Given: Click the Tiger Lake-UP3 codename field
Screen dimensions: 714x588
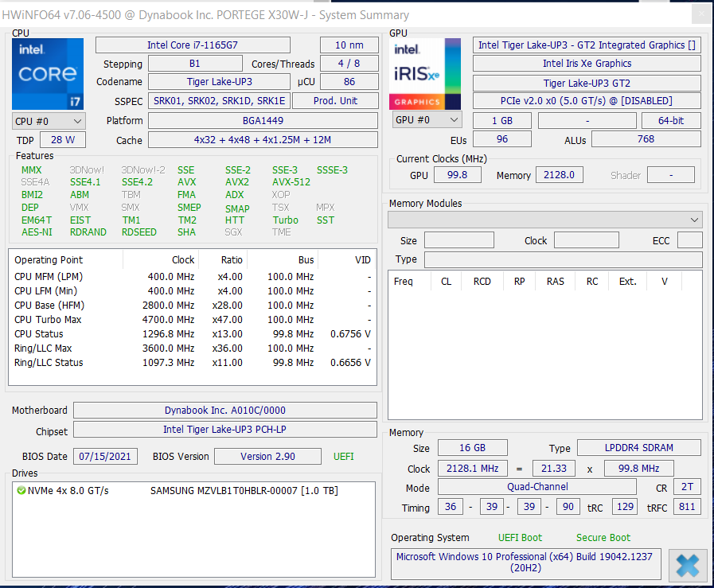Looking at the screenshot, I should point(219,82).
